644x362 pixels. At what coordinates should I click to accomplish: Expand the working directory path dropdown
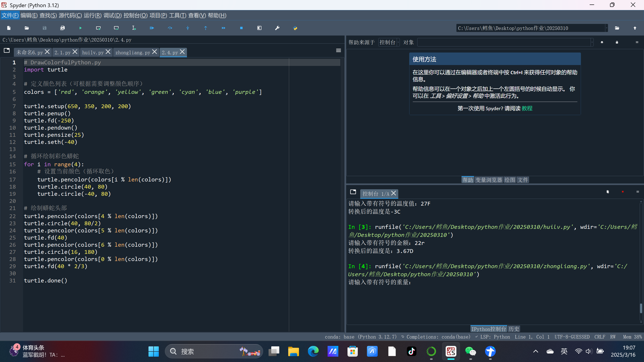pos(606,28)
